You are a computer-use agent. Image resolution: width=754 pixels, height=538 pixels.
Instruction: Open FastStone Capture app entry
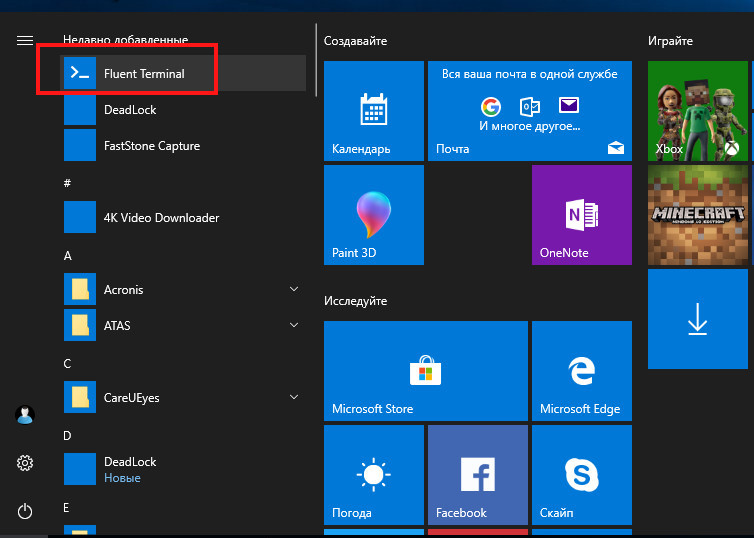pos(183,145)
